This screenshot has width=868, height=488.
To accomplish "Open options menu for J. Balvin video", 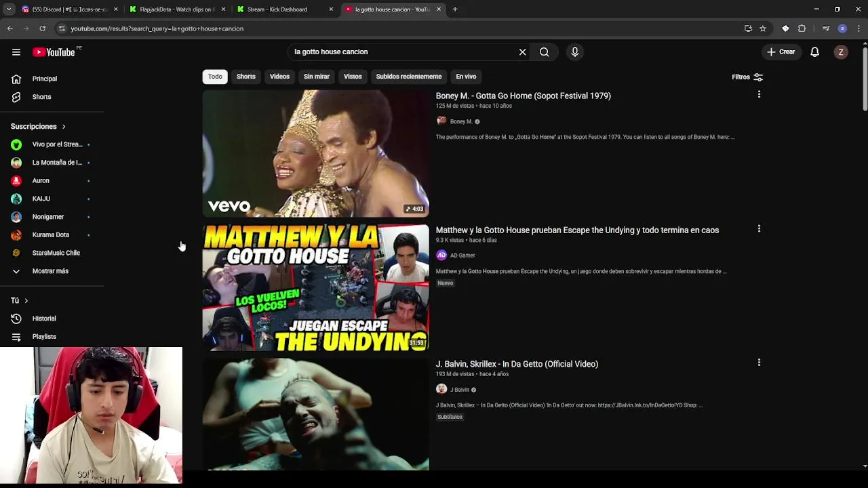I will (x=759, y=363).
